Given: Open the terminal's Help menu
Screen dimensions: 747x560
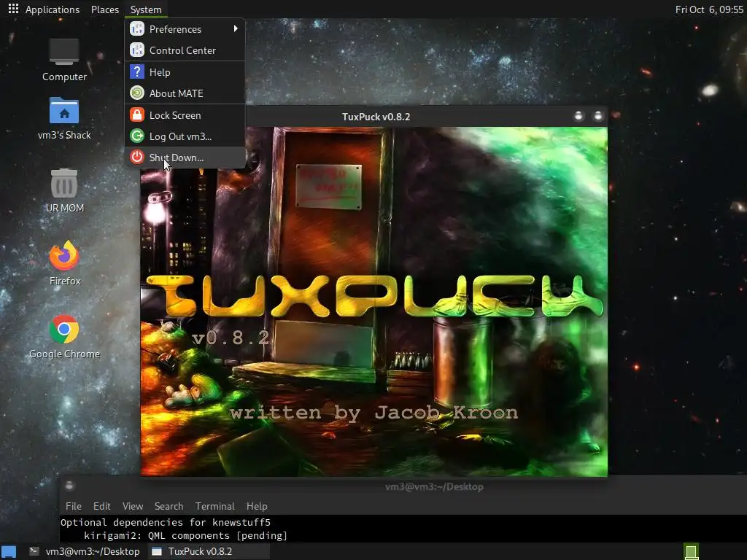Looking at the screenshot, I should point(257,506).
